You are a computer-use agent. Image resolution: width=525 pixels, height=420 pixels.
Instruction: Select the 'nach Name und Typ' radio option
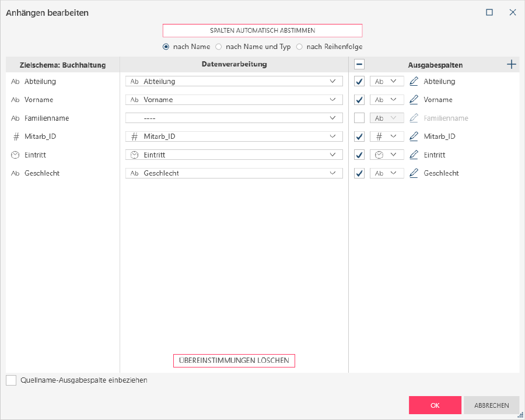point(219,47)
